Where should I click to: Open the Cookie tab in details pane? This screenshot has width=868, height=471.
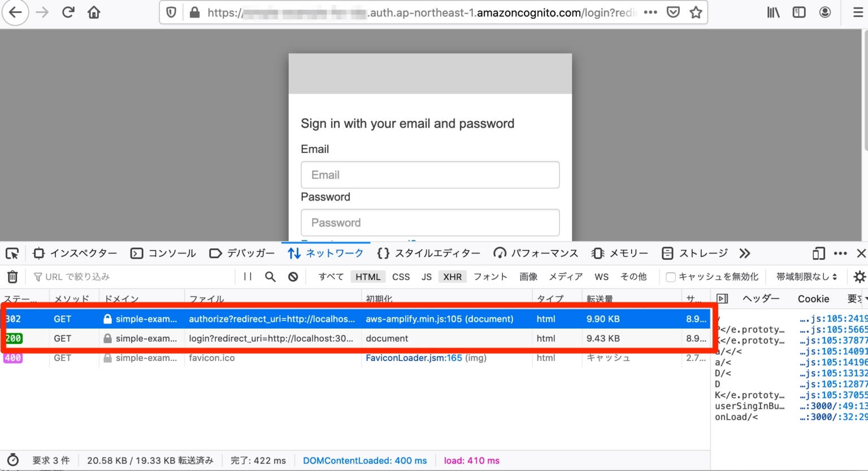tap(814, 299)
